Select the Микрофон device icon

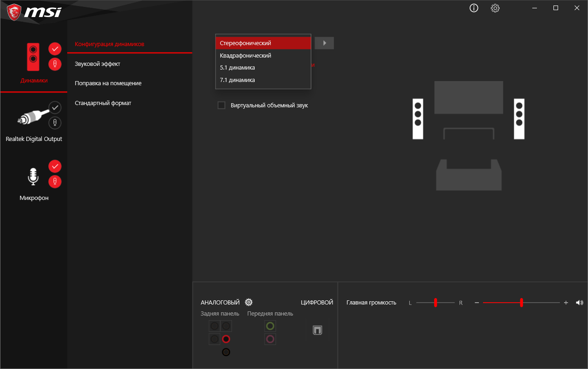(x=33, y=177)
